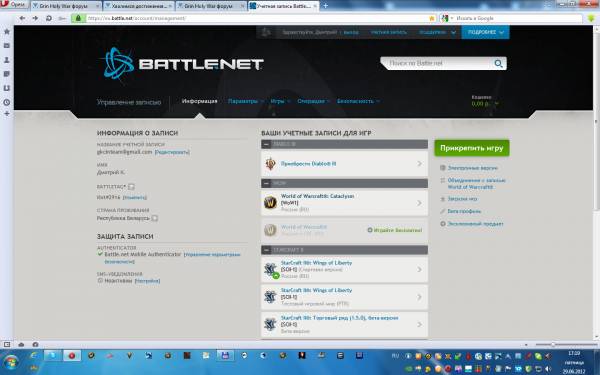Screen dimensions: 600x375
Task: Collapse the WoW accounts section
Action: (267, 184)
